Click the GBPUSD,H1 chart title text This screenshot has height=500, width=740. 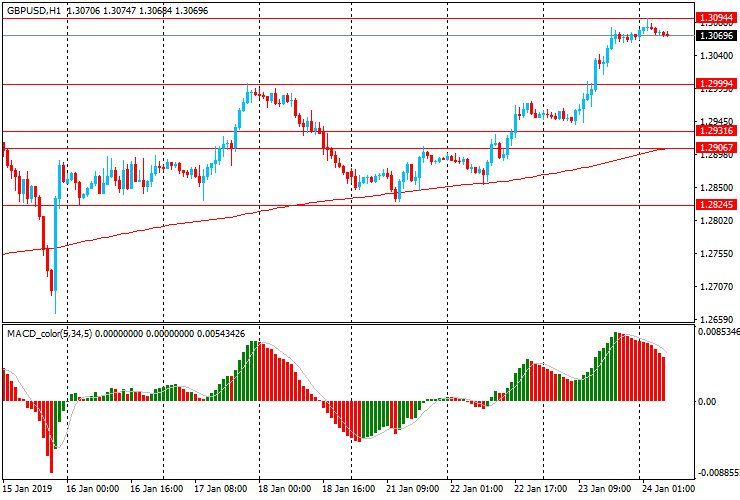[x=33, y=8]
